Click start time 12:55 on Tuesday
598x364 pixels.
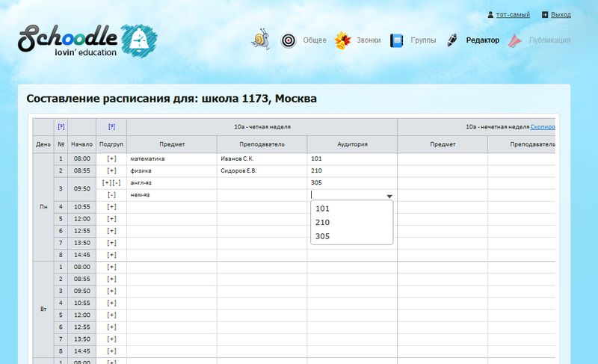[x=82, y=327]
